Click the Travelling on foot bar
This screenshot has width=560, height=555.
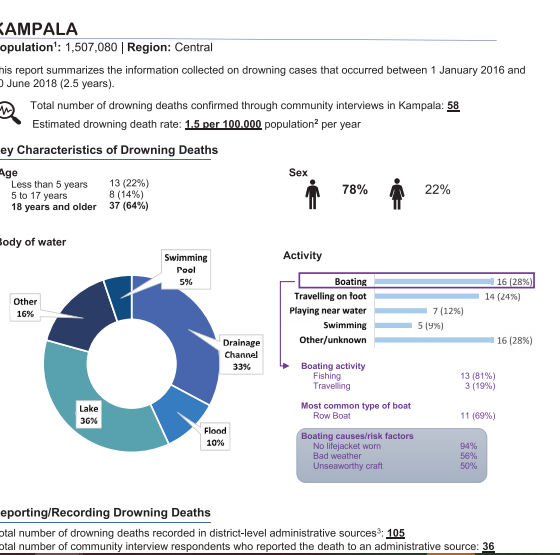tap(426, 296)
